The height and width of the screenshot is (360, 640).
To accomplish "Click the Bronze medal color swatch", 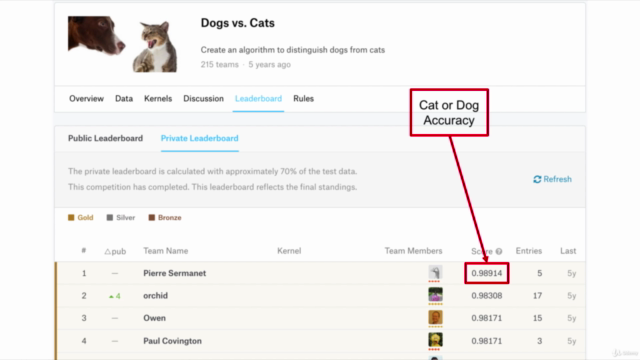I will click(151, 218).
